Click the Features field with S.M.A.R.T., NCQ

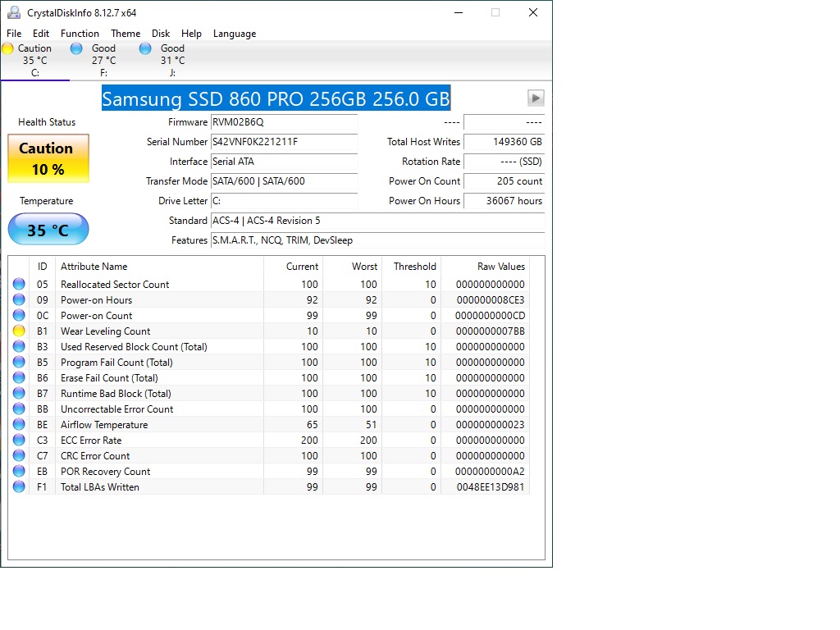[377, 240]
